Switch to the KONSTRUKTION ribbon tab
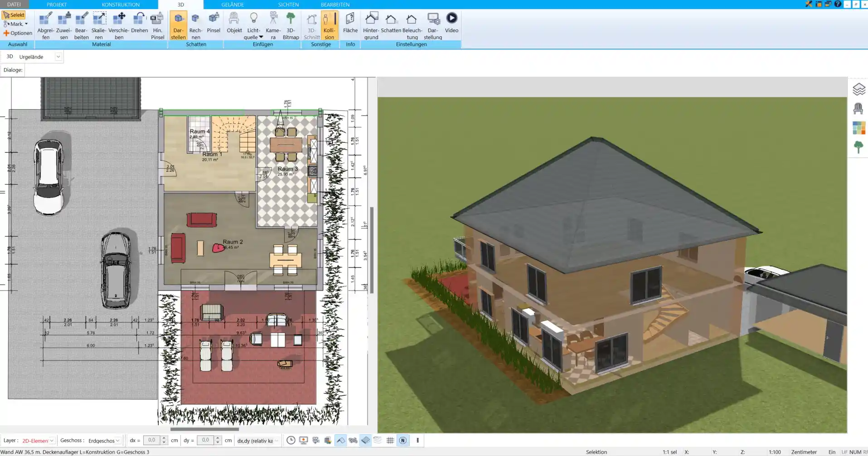This screenshot has width=868, height=456. [x=121, y=5]
